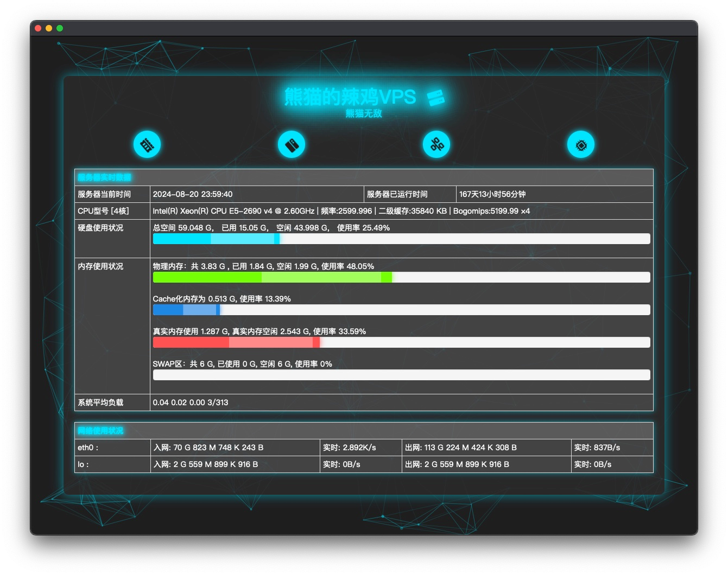This screenshot has height=575, width=728.
Task: Click the empty SWAP usage bar
Action: tap(401, 375)
